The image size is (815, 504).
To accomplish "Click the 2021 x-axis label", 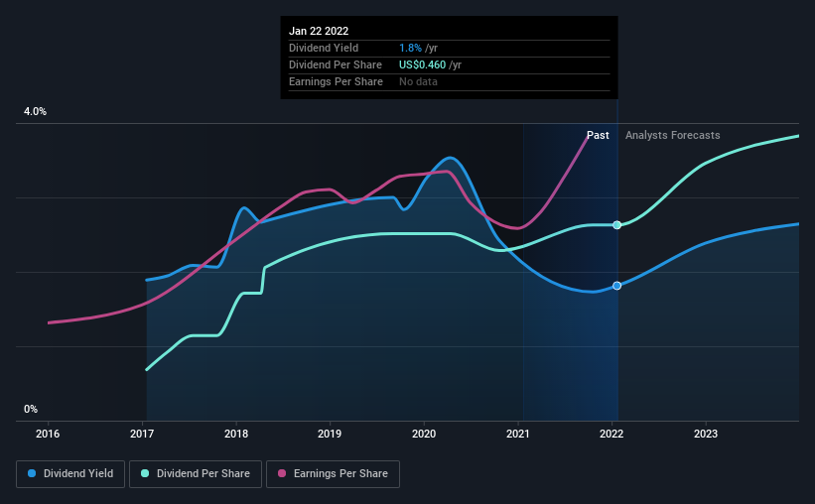I will (x=518, y=434).
